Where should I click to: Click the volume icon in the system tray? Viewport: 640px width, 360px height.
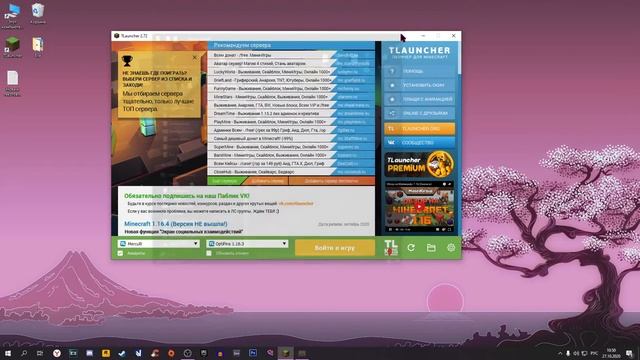click(x=576, y=353)
